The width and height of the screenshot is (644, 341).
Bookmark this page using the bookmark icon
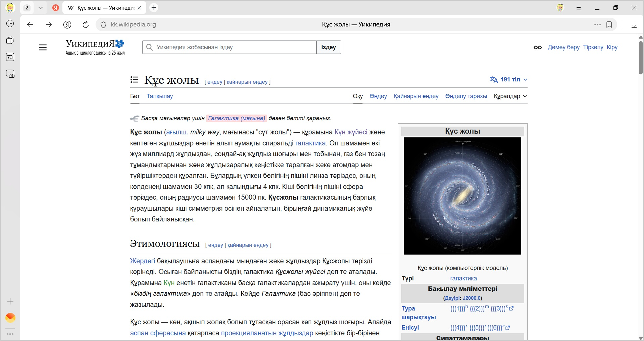(609, 24)
